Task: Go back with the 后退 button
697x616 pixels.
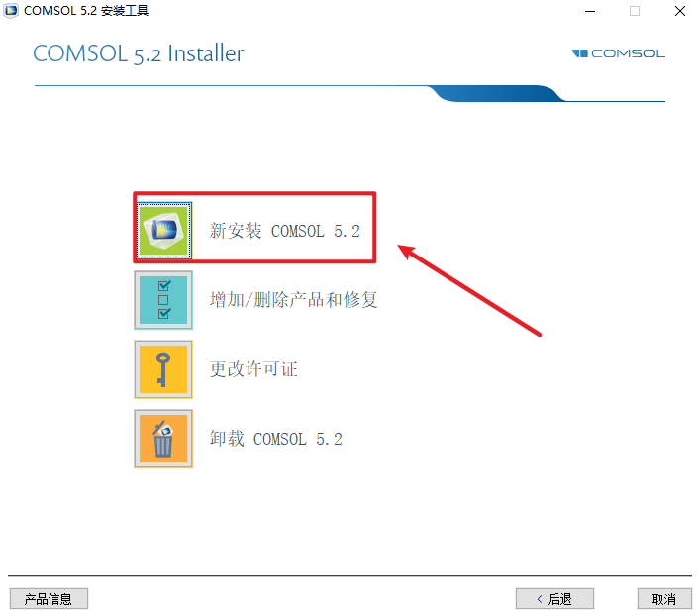Action: click(x=554, y=598)
